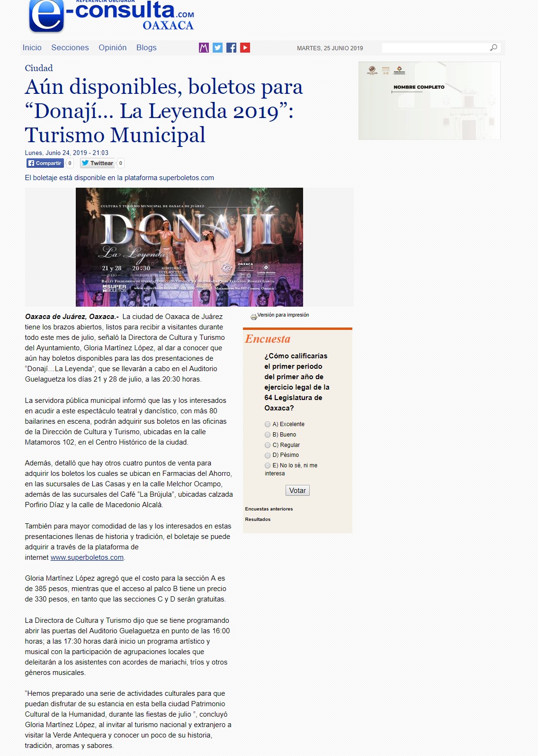Select survey option B) Bueno

click(268, 435)
